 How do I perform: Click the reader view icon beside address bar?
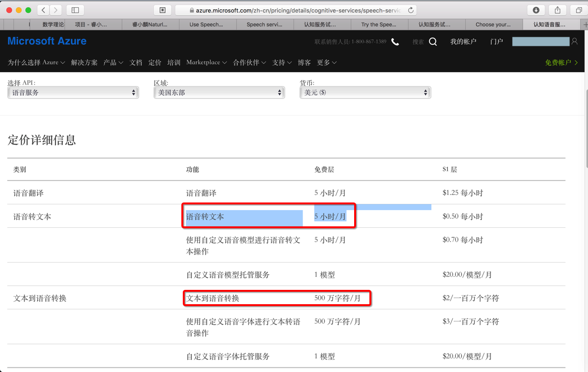tap(162, 10)
